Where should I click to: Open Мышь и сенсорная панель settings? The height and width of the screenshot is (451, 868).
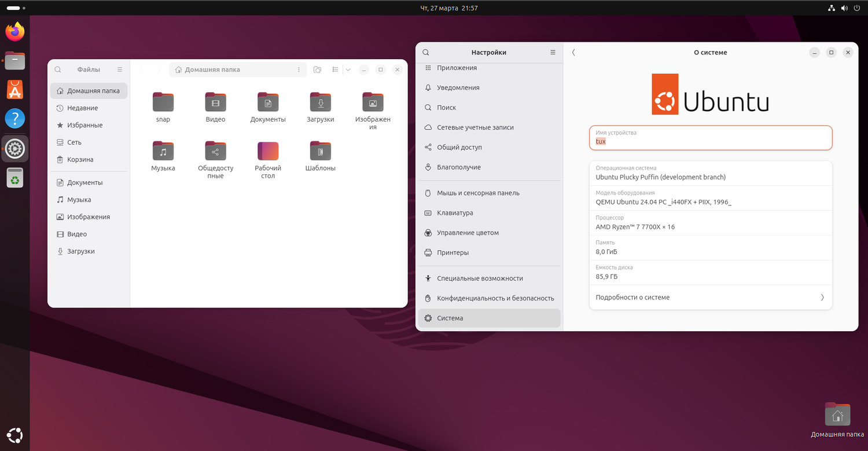tap(489, 193)
